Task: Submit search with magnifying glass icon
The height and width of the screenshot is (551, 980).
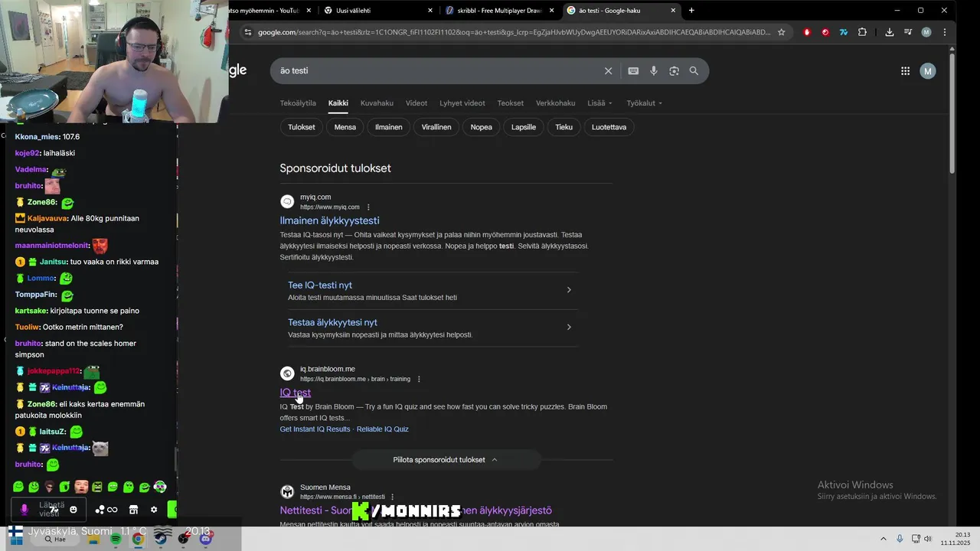Action: click(x=694, y=71)
